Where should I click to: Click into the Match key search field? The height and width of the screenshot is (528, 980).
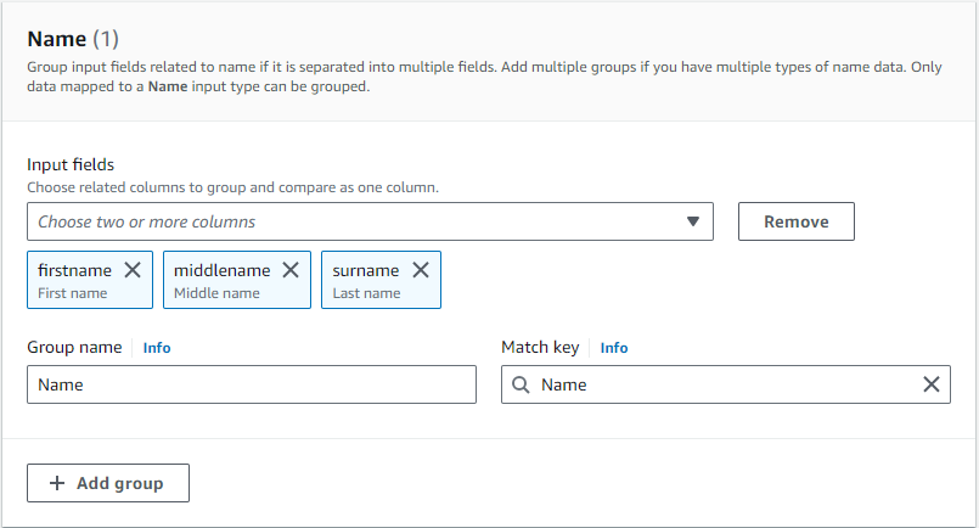pos(720,385)
